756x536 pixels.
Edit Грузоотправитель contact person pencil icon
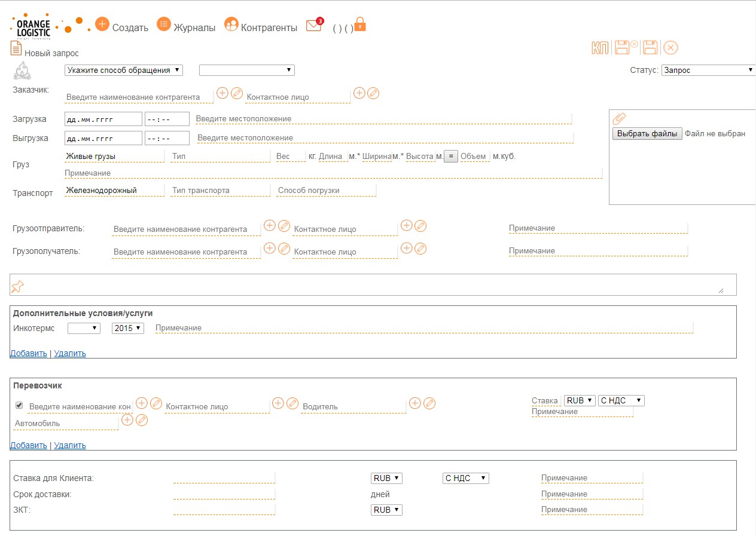click(x=420, y=226)
